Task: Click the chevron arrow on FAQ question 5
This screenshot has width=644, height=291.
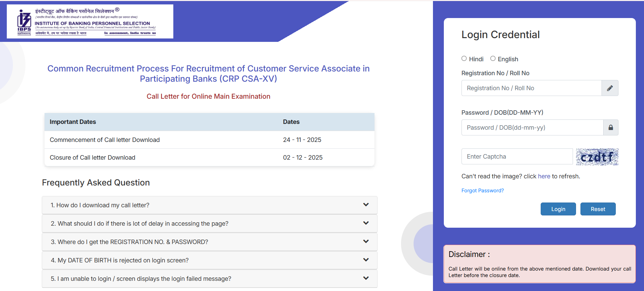Action: pos(366,278)
